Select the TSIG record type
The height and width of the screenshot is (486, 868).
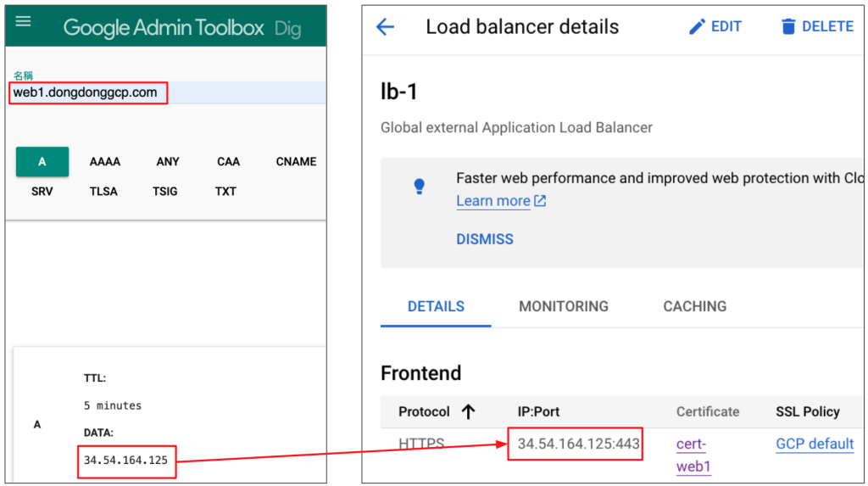point(165,192)
